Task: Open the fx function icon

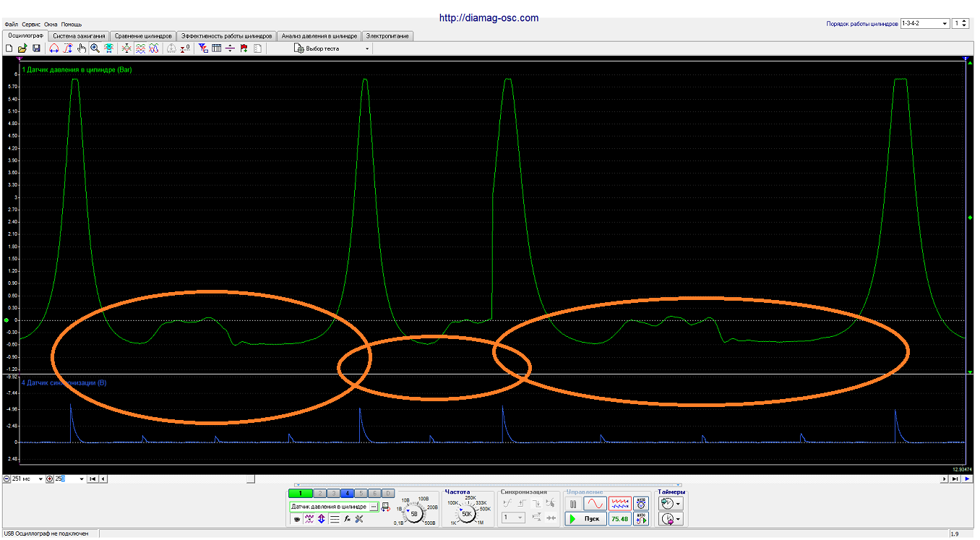Action: [x=347, y=519]
